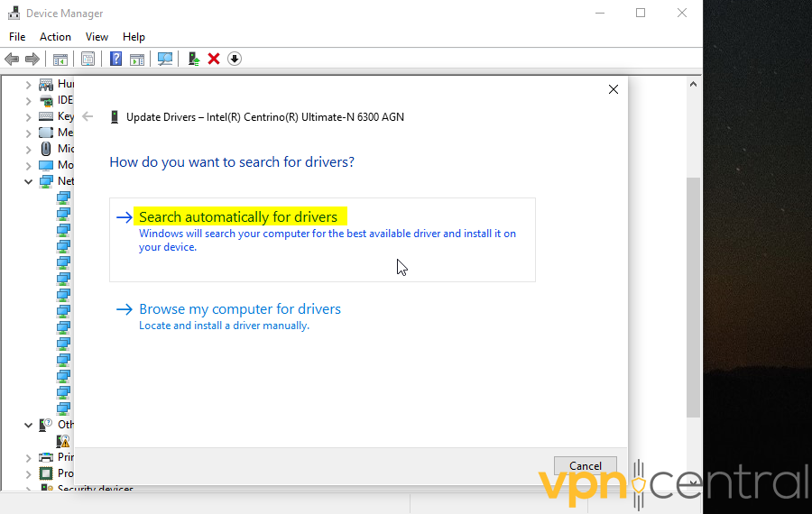Select the Mice category icon
The height and width of the screenshot is (514, 812).
46,149
